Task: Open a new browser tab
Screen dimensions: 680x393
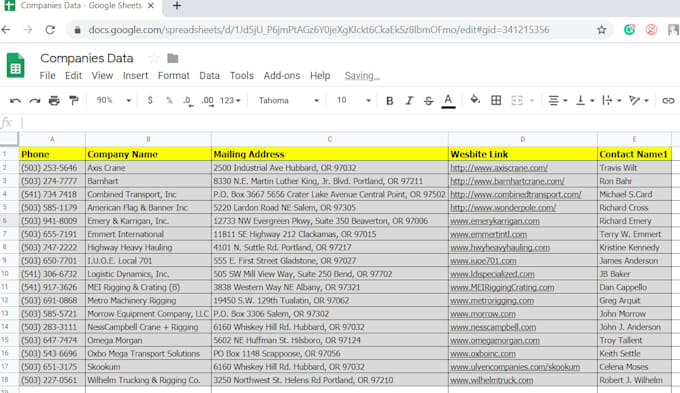Action: (x=177, y=6)
